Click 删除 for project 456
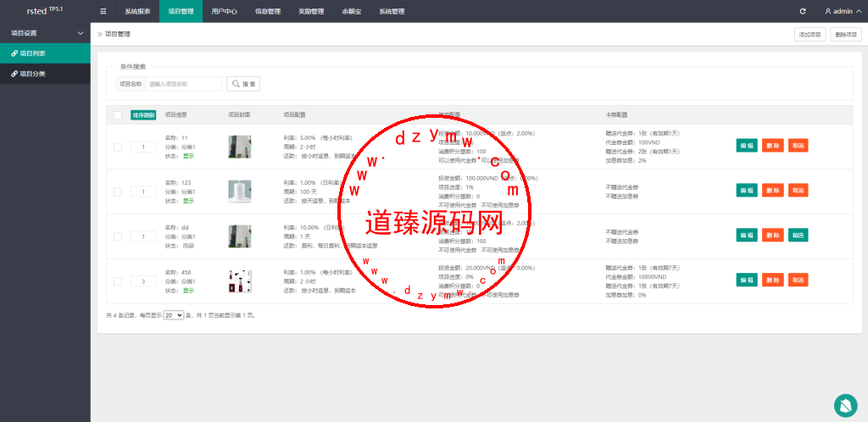Image resolution: width=868 pixels, height=422 pixels. click(773, 280)
